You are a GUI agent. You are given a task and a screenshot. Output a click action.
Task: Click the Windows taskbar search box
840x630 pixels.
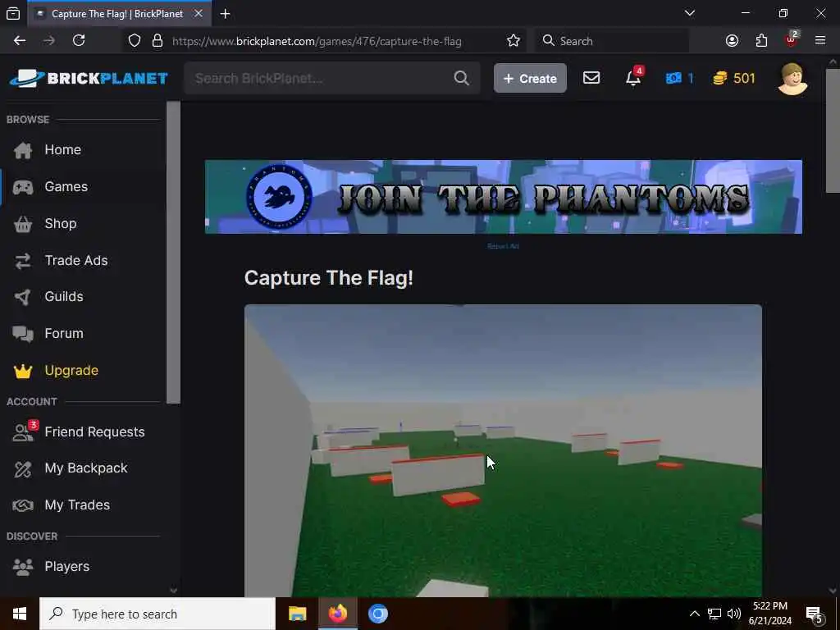click(157, 614)
